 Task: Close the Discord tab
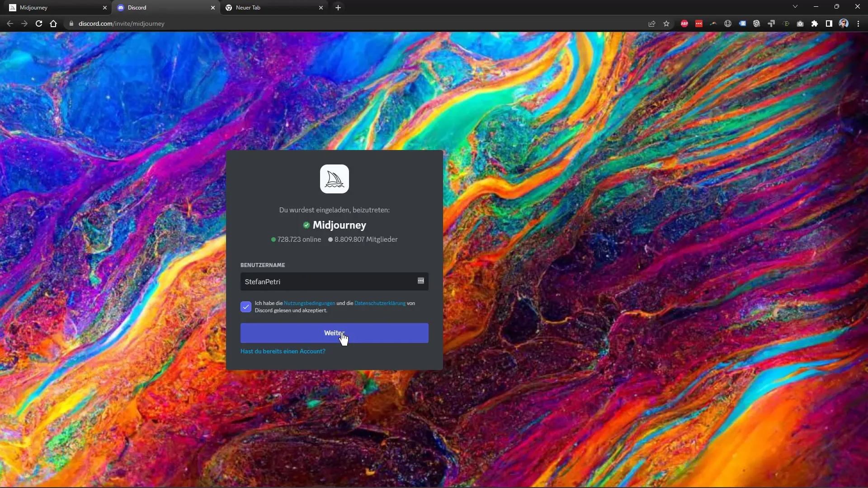tap(213, 8)
